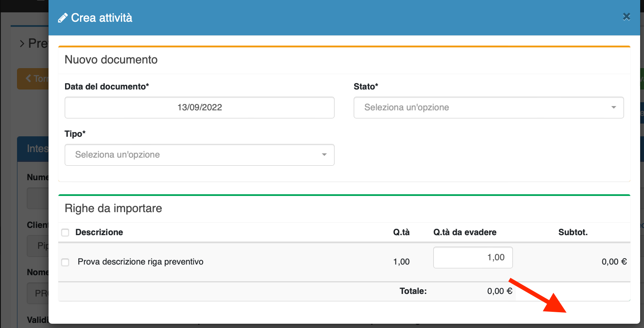Edit the Q.tà da evadere quantity input
644x328 pixels.
click(472, 257)
